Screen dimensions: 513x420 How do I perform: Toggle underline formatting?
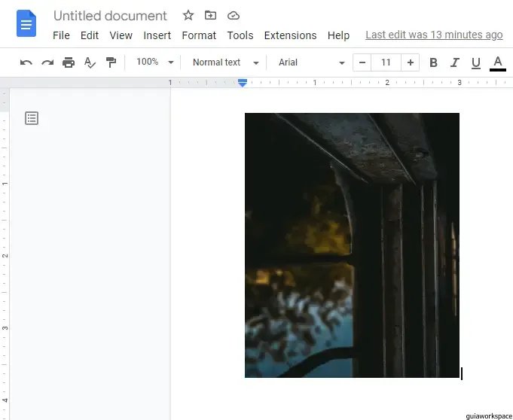475,62
